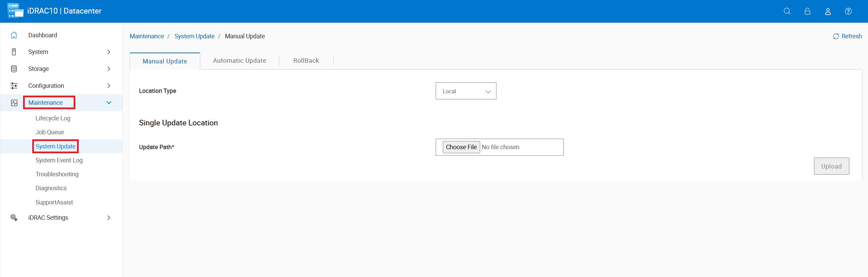Screen dimensions: 868x277
Task: Open Job Queue submenu item
Action: click(x=50, y=132)
